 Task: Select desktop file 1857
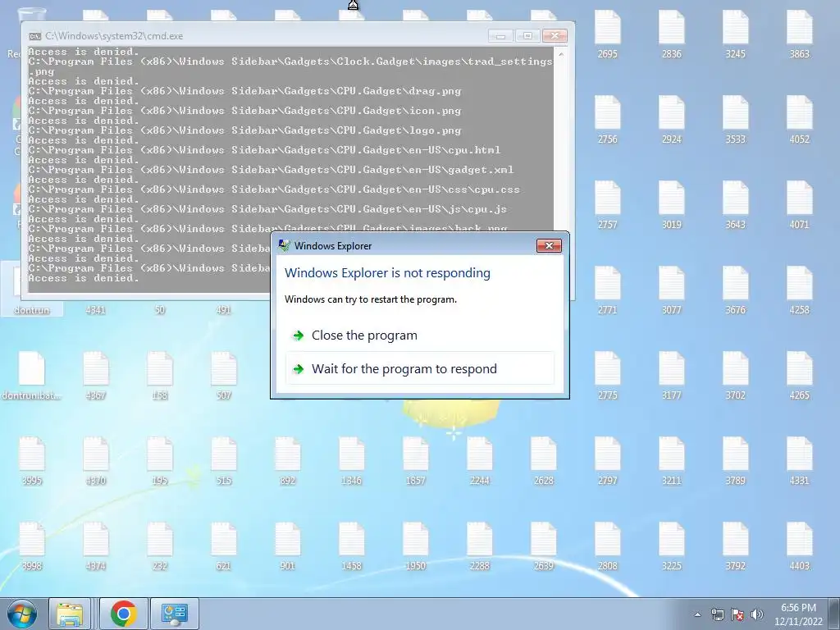[x=415, y=461]
